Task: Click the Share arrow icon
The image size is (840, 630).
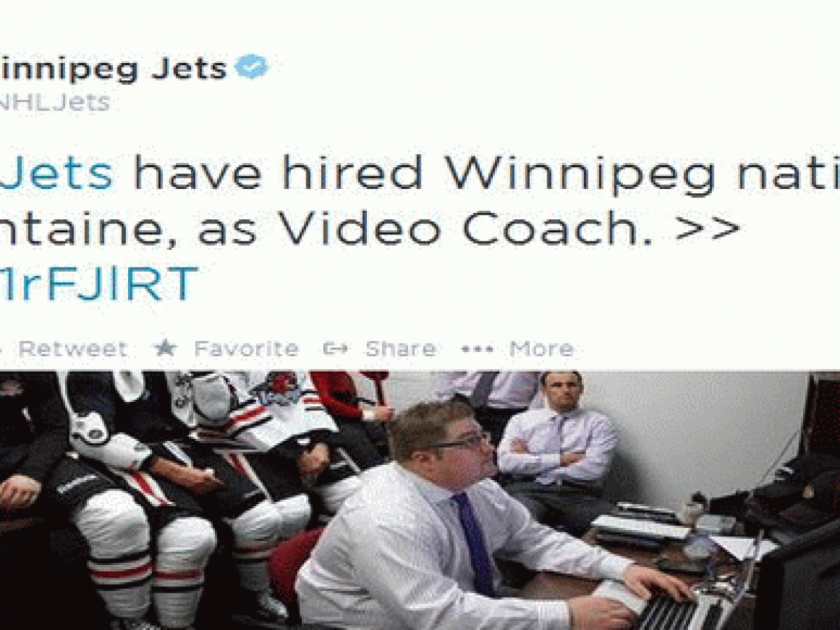Action: [x=335, y=348]
